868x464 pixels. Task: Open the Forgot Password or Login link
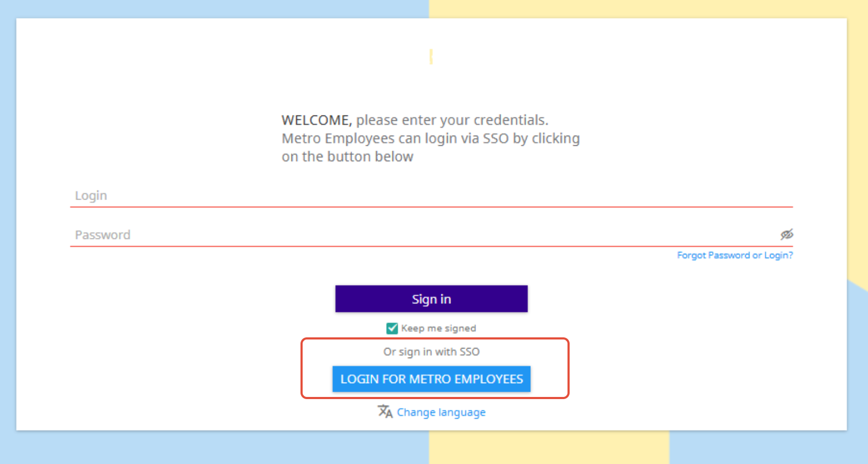tap(735, 255)
